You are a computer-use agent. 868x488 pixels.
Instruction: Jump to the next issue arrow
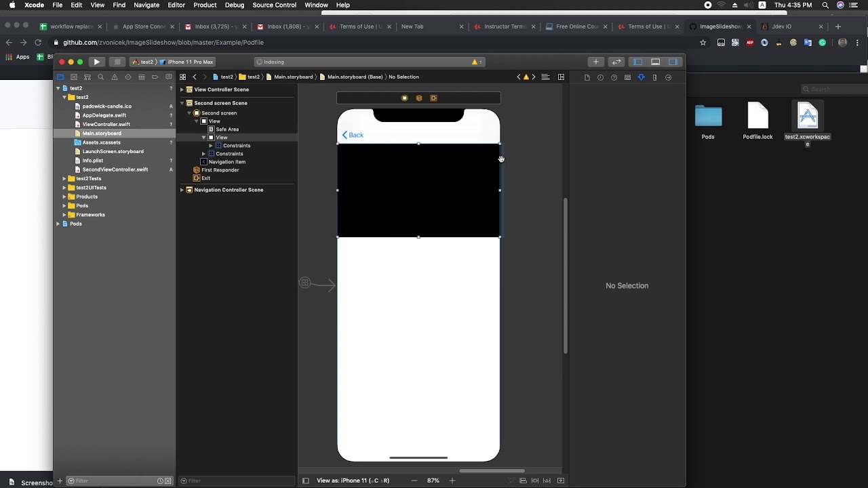point(534,77)
